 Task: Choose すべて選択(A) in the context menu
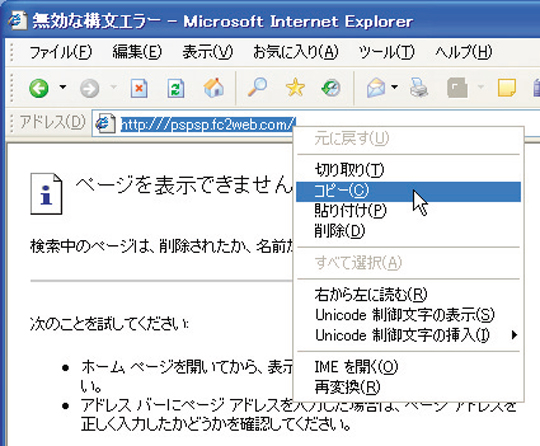408,263
